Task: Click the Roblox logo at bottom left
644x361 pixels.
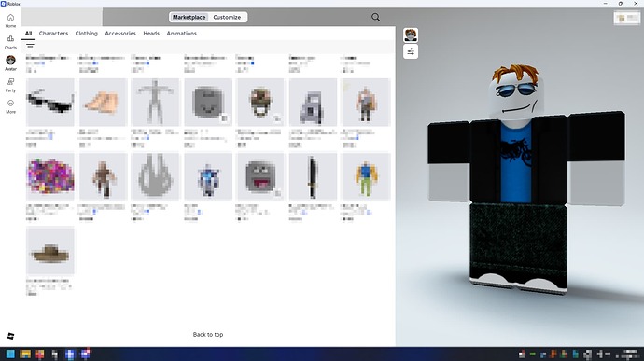Action: point(10,336)
